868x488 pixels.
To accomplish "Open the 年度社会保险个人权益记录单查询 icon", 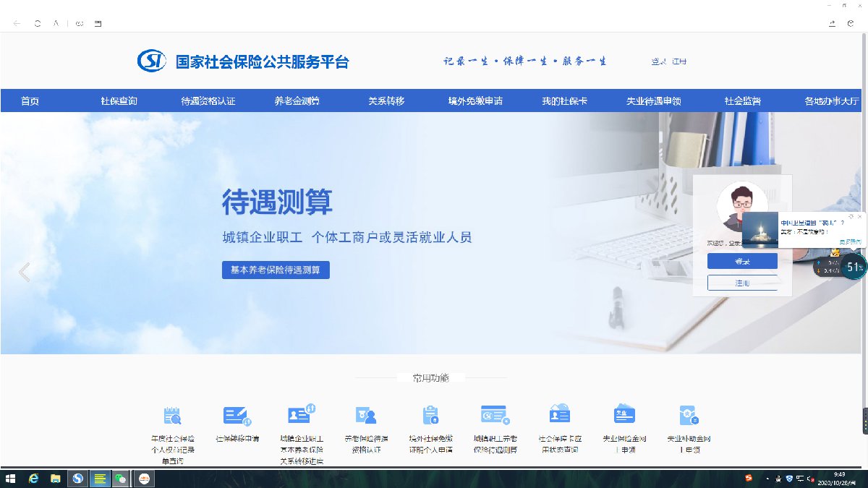I will pyautogui.click(x=172, y=416).
